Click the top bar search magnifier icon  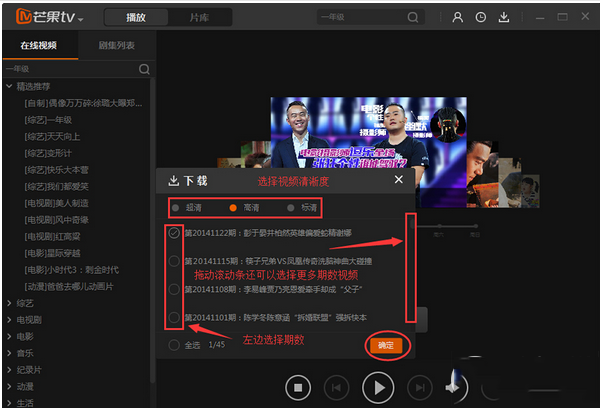[x=413, y=17]
